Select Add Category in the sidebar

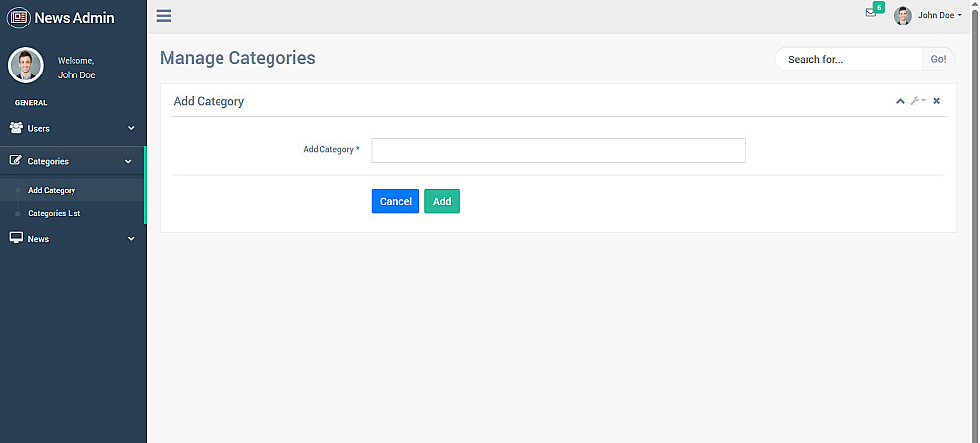52,190
